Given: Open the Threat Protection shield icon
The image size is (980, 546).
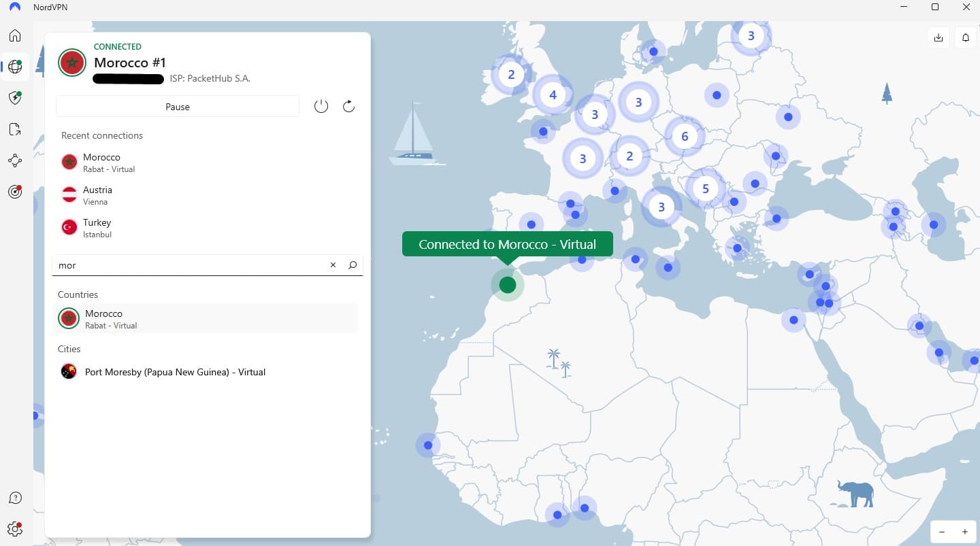Looking at the screenshot, I should [x=15, y=98].
